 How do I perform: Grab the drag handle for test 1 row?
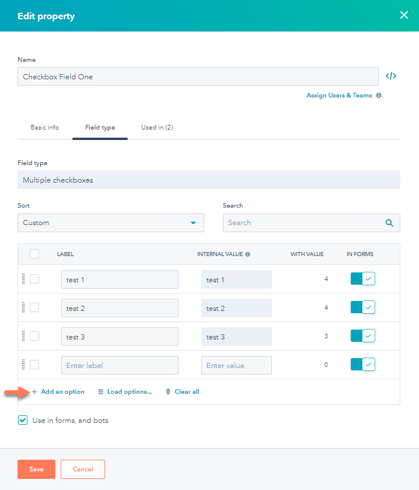pyautogui.click(x=23, y=279)
